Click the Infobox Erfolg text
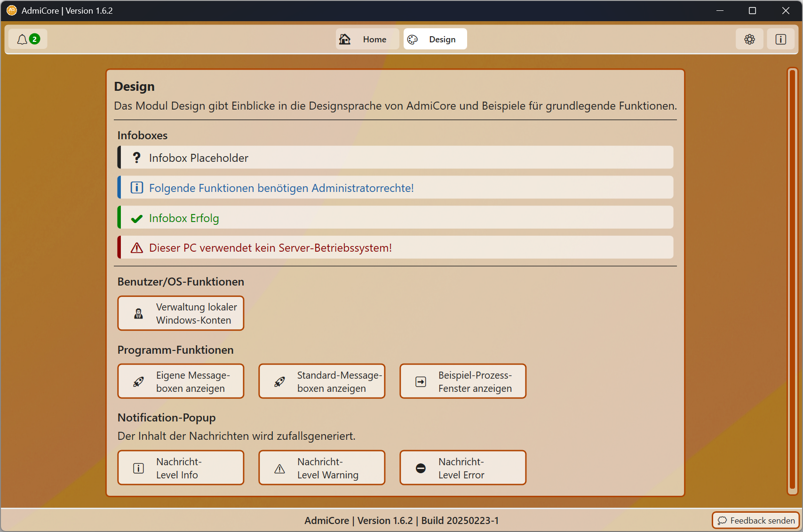Viewport: 803px width, 532px height. (184, 218)
